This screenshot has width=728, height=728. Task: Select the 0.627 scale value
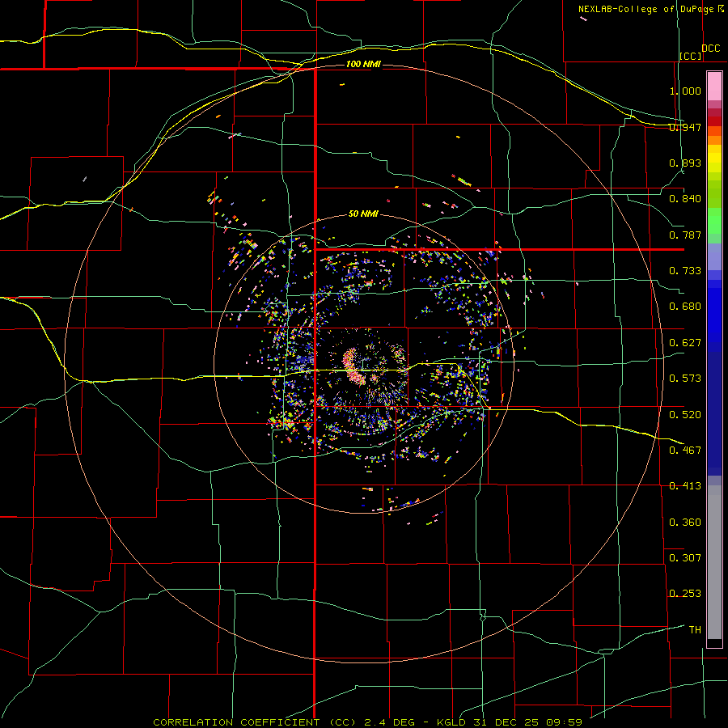point(685,343)
